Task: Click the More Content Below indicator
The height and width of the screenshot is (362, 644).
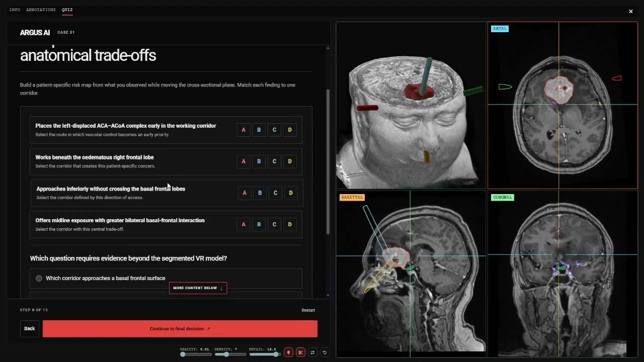Action: coord(198,288)
